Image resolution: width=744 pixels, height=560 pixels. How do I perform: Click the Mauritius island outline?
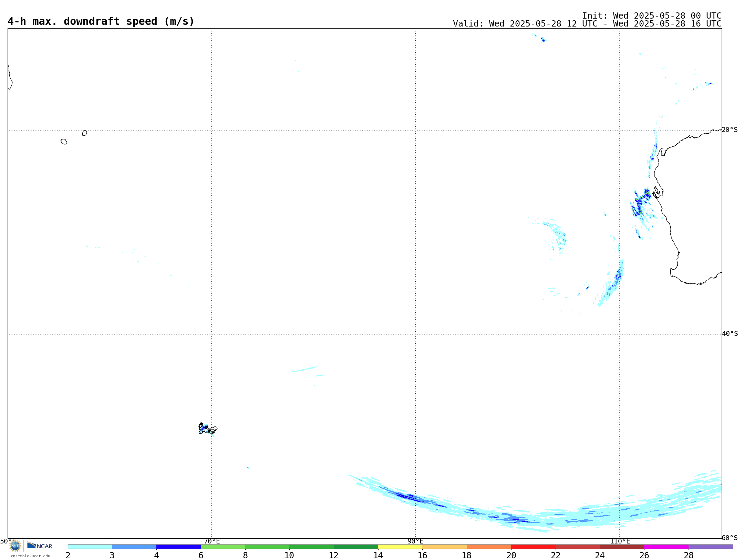(84, 133)
